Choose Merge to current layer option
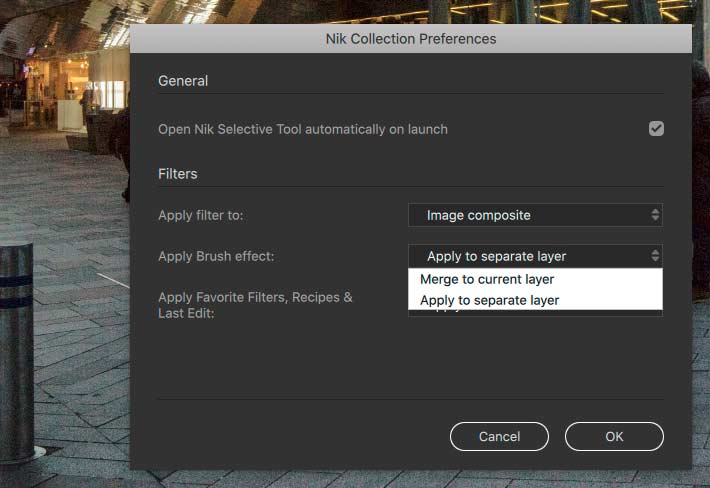 (535, 279)
